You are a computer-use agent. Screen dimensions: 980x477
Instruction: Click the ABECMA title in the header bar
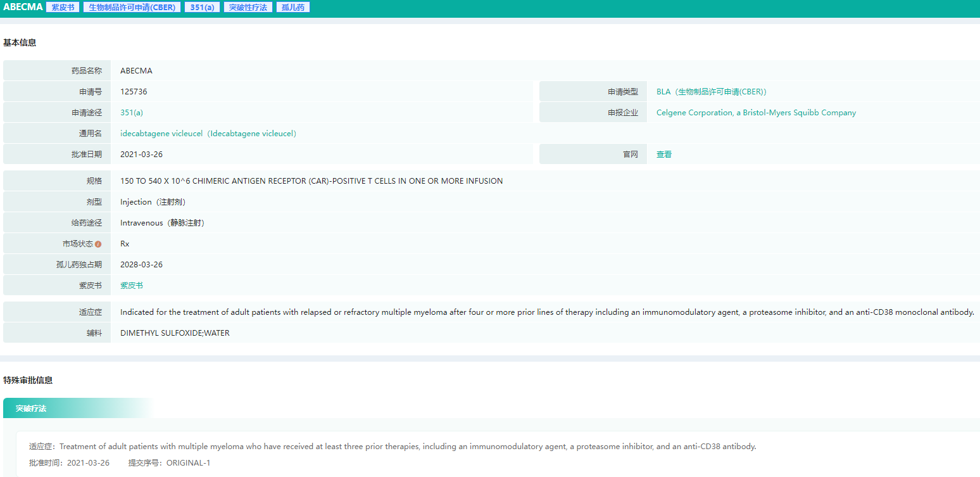pos(23,8)
